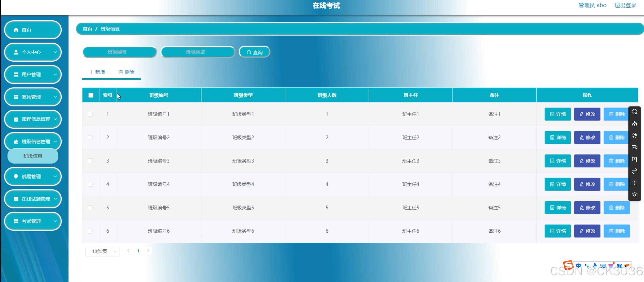Expand the 用户管理 sidebar menu
Viewport: 644px width, 282px height.
click(x=33, y=74)
